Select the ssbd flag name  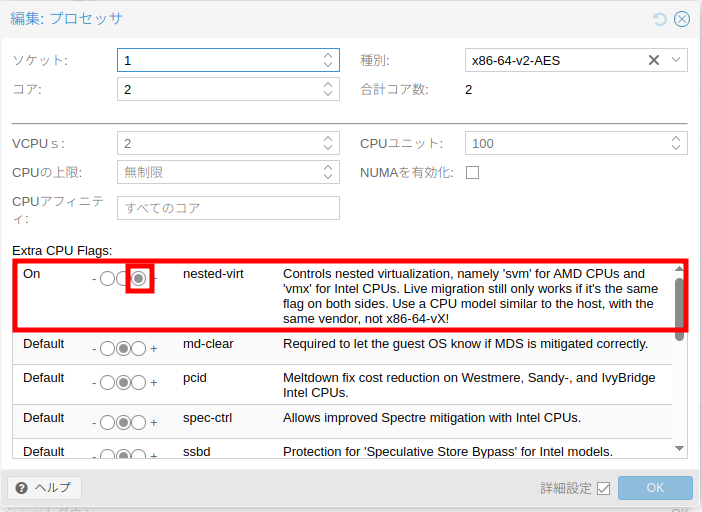coord(197,452)
